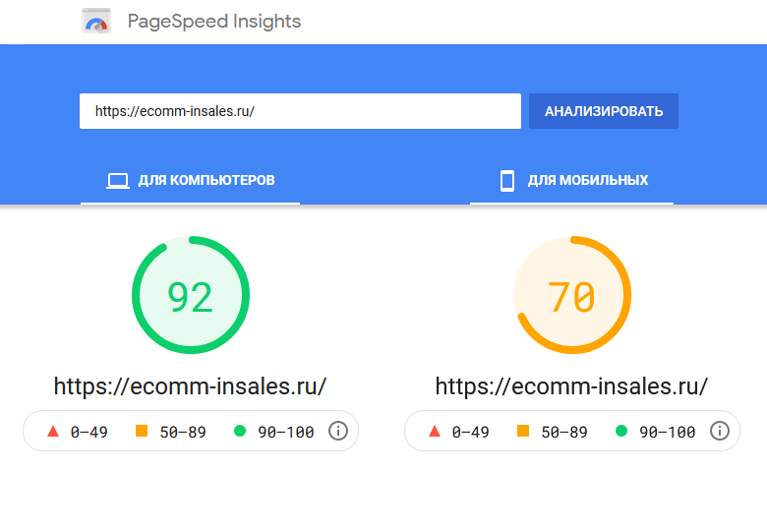
Task: Click 90–100 range in mobile legend
Action: point(667,432)
